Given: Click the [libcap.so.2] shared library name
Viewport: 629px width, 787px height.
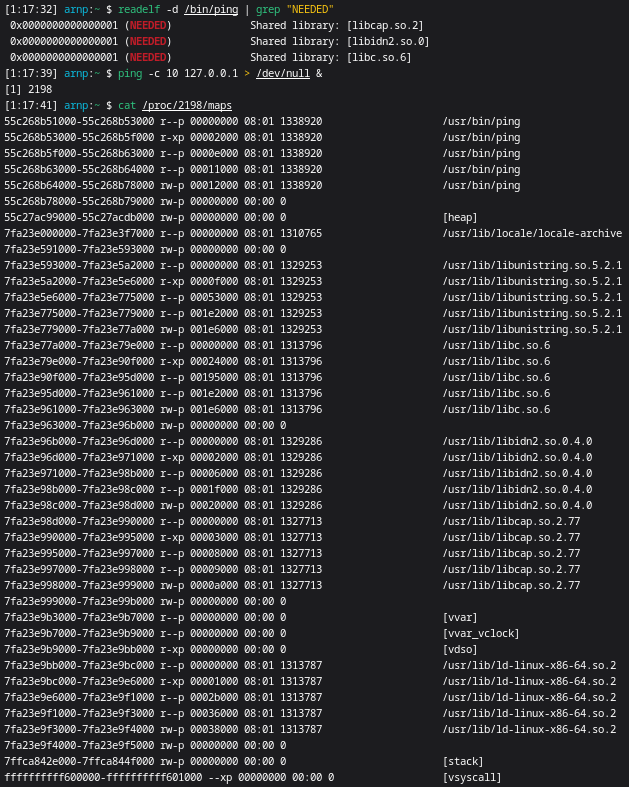Looking at the screenshot, I should pyautogui.click(x=385, y=25).
